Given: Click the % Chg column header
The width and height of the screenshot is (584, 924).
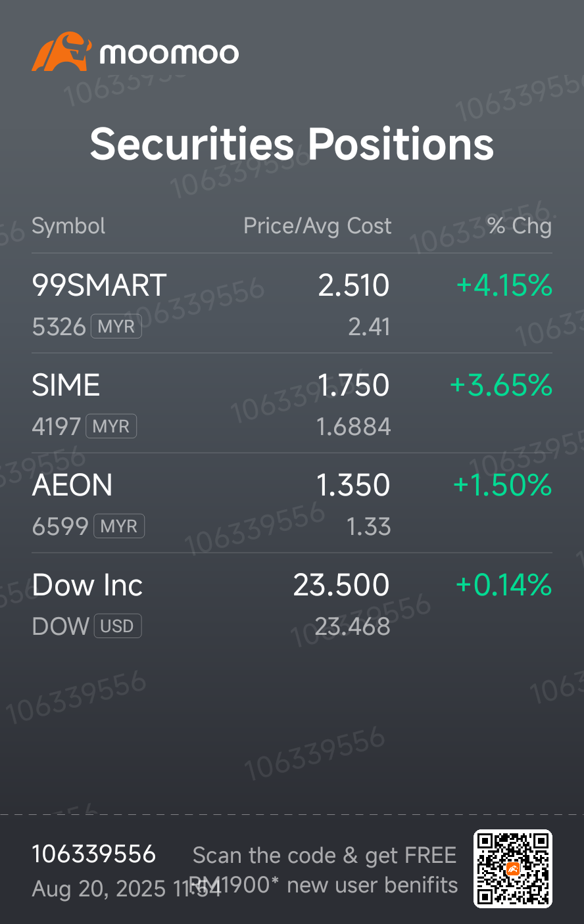Looking at the screenshot, I should (520, 226).
